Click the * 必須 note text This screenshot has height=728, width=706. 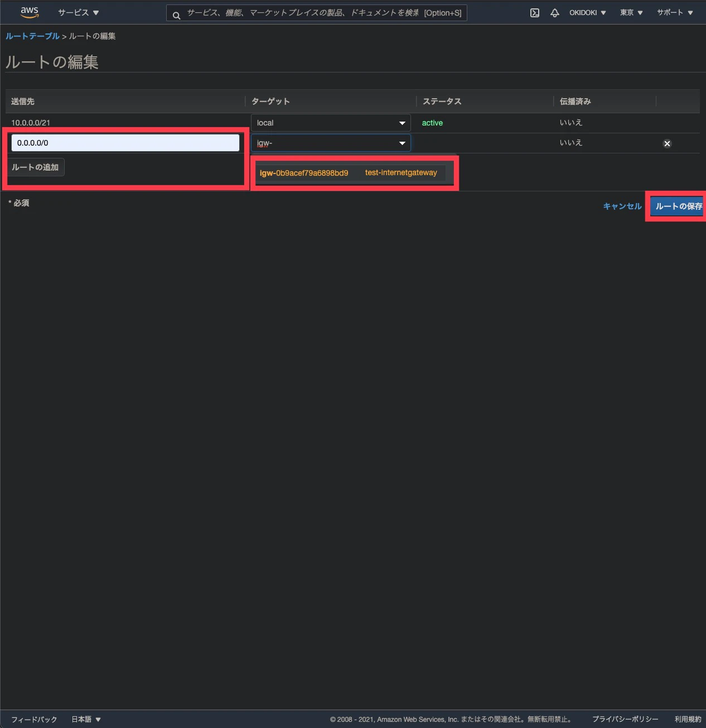coord(19,203)
